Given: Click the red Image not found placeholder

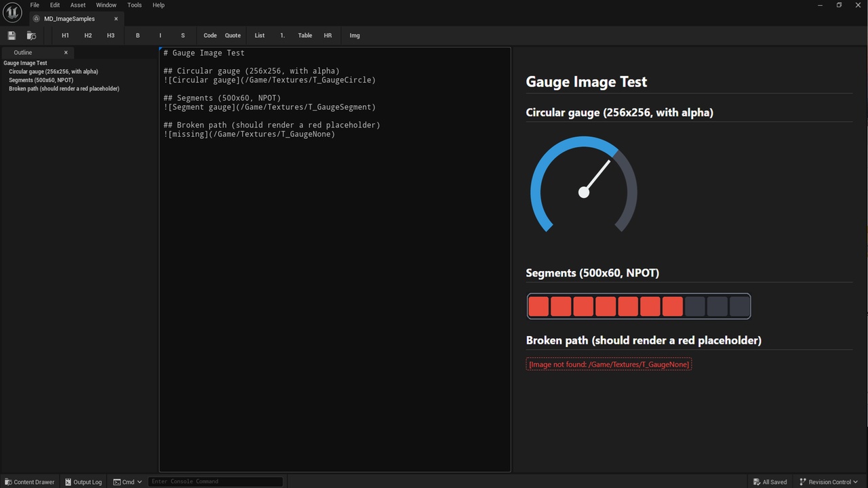Looking at the screenshot, I should tap(609, 365).
